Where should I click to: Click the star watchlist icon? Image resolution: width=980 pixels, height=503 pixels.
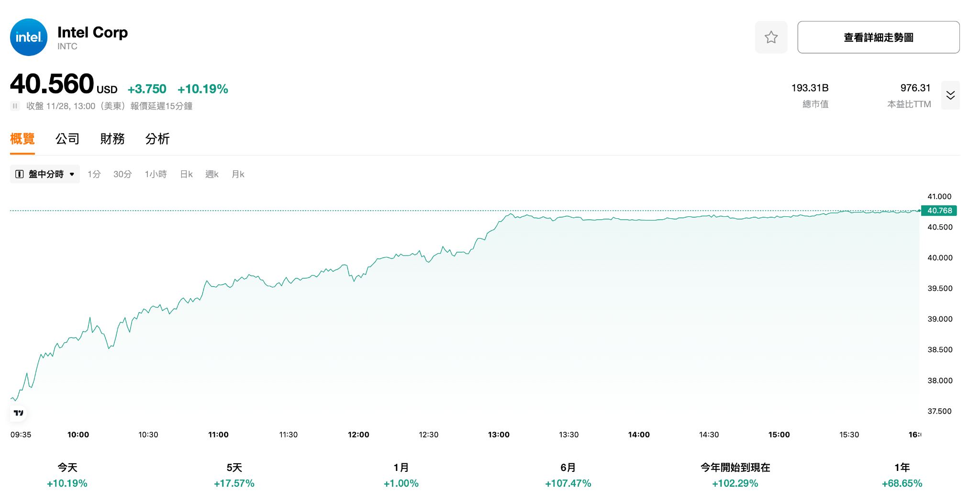771,37
